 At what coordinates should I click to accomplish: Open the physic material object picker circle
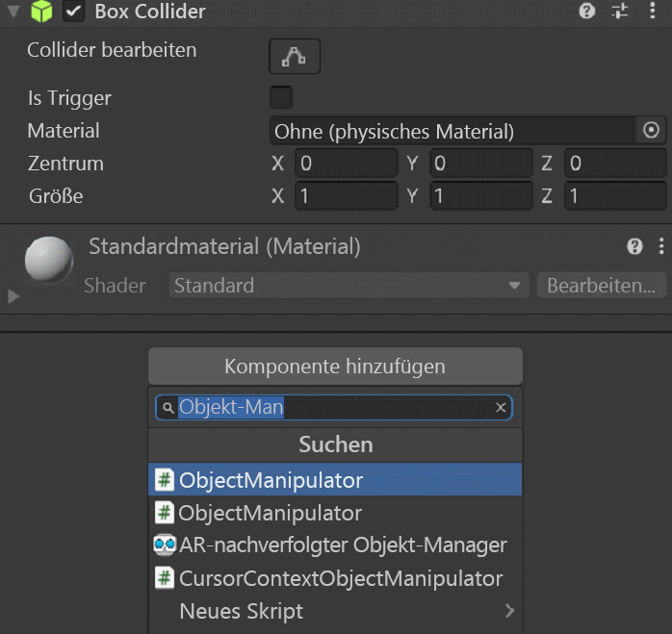(651, 130)
